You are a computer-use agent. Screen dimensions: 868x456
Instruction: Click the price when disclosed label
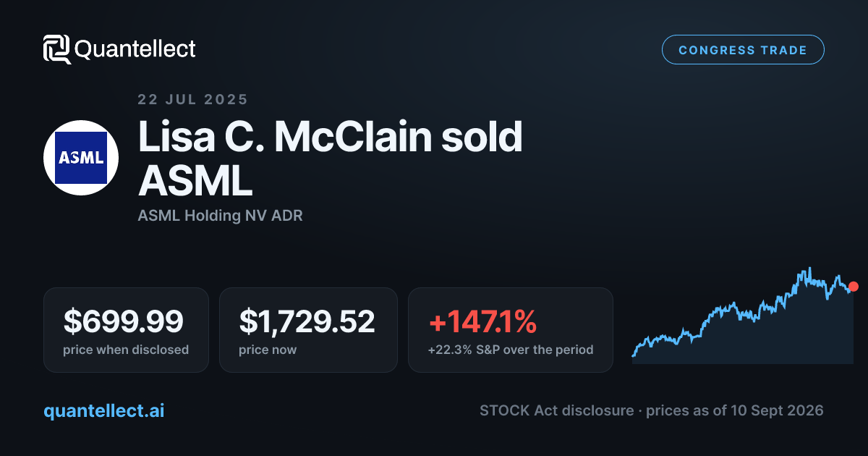pos(126,350)
